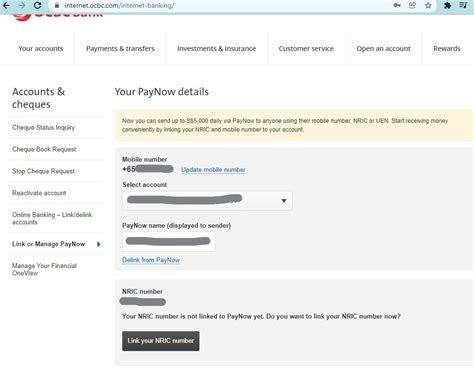Click the Update mobile number link
474x371 pixels.
[x=213, y=170]
